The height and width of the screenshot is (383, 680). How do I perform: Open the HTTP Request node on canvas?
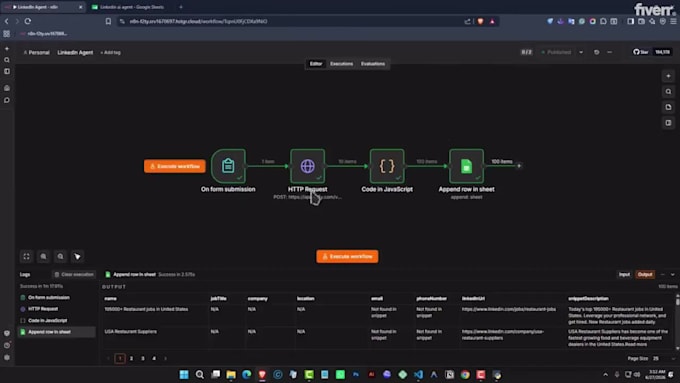(x=307, y=166)
